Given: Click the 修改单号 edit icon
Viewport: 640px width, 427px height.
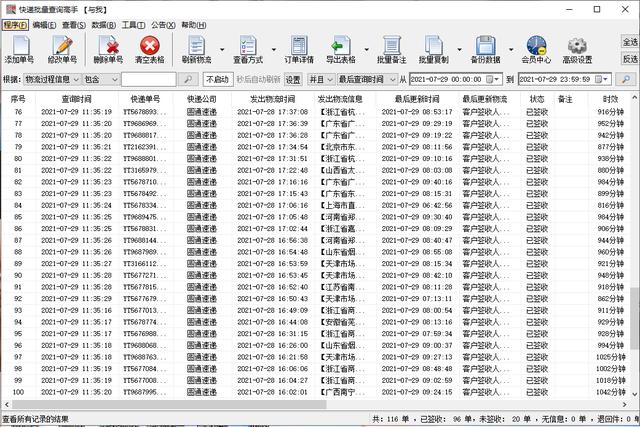Looking at the screenshot, I should [61, 46].
